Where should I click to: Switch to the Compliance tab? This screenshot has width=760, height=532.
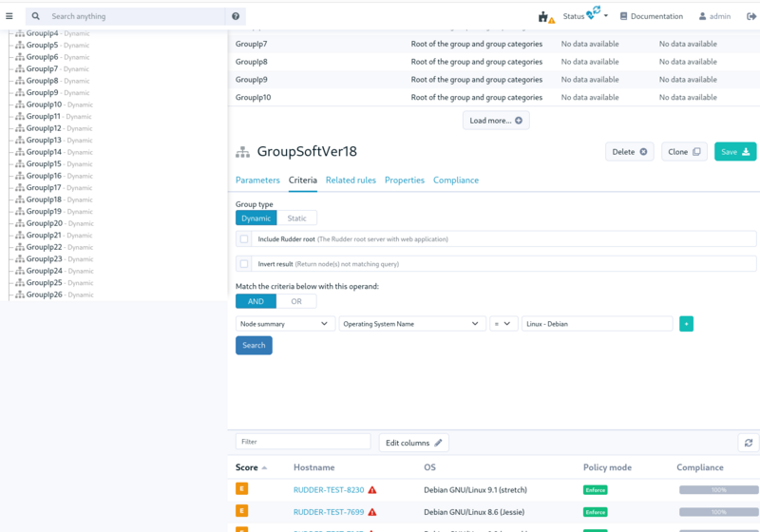click(456, 180)
